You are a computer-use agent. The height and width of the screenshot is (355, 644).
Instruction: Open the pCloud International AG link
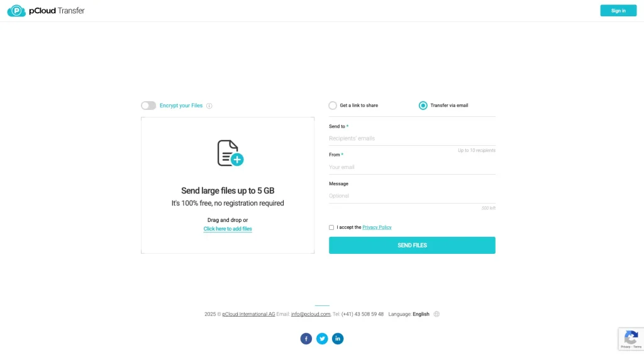pos(248,314)
